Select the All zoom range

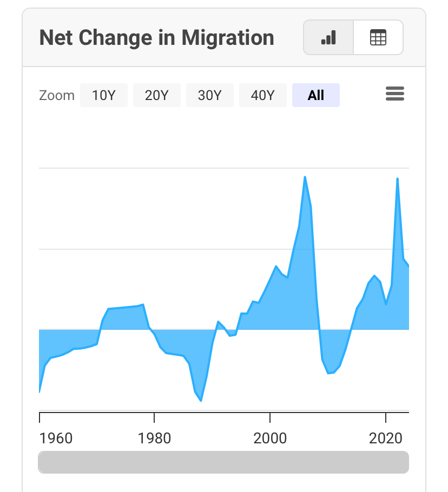(x=316, y=95)
